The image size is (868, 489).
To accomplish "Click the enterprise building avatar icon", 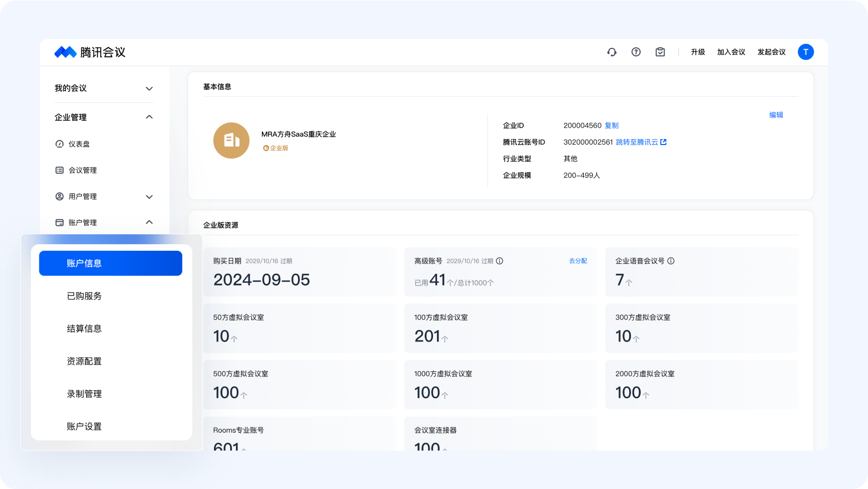I will [x=231, y=141].
